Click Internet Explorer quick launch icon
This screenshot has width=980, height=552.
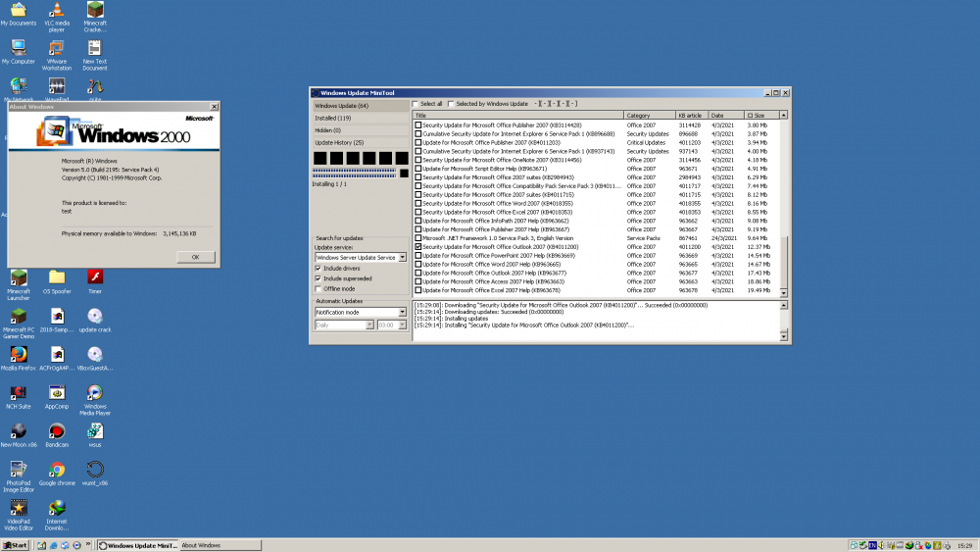click(x=53, y=545)
